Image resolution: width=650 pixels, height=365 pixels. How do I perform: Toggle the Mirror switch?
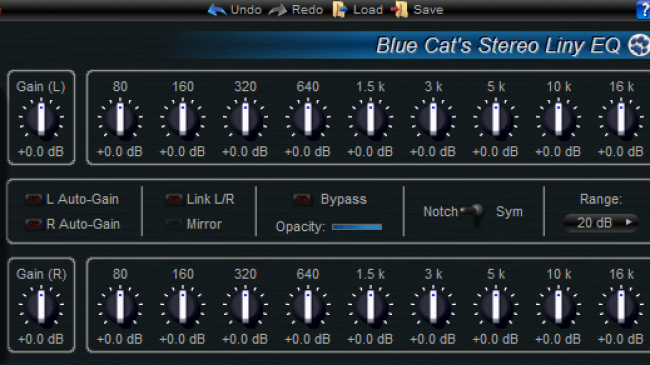pyautogui.click(x=174, y=224)
